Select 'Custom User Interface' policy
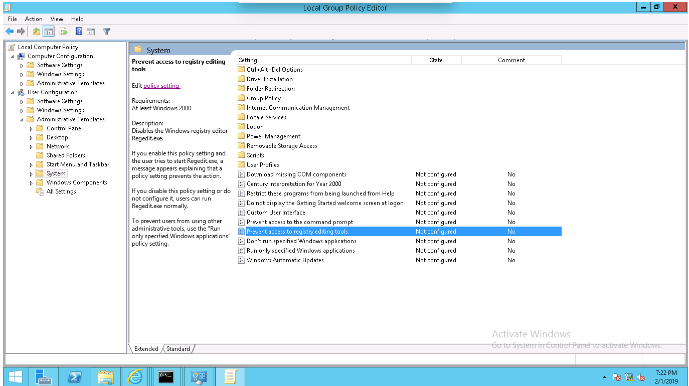689x386 pixels. point(276,212)
